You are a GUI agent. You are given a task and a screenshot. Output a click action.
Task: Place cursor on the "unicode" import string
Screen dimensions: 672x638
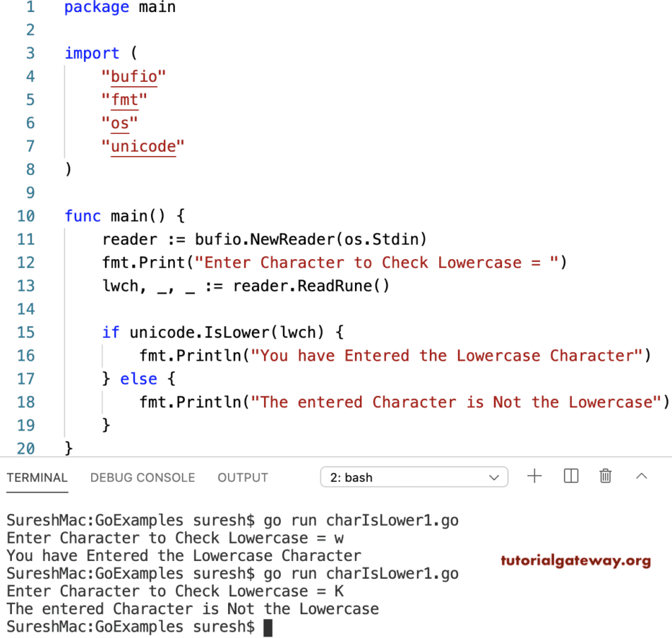(x=143, y=146)
